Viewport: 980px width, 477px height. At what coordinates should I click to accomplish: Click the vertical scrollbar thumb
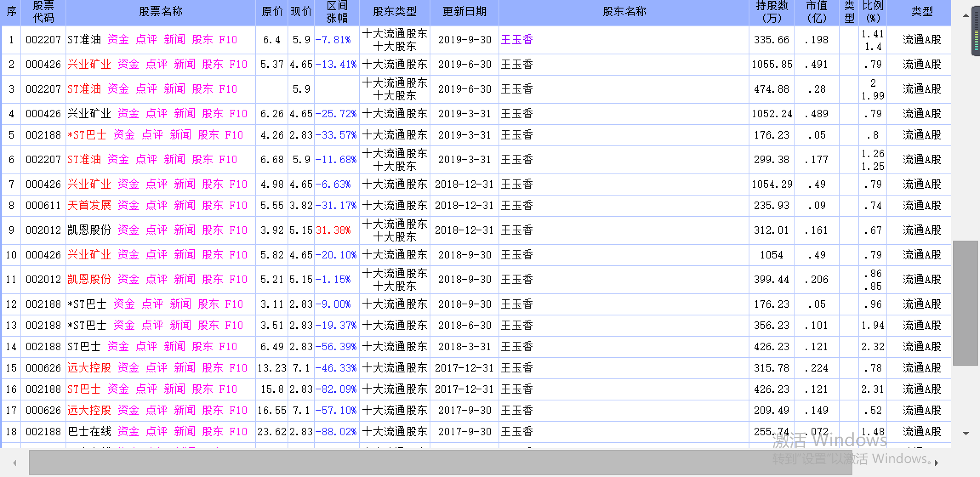tap(965, 303)
